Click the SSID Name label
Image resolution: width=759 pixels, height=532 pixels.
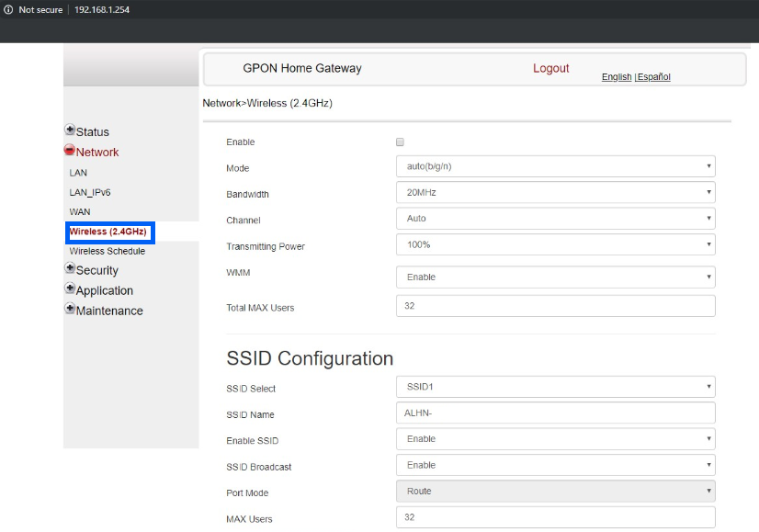pyautogui.click(x=250, y=415)
